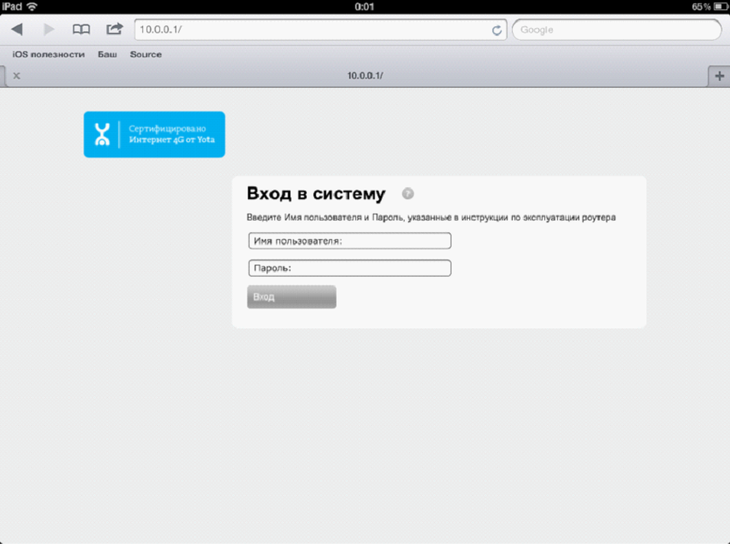Tap the battery indicator icon
Image resolution: width=730 pixels, height=560 pixels.
point(721,7)
